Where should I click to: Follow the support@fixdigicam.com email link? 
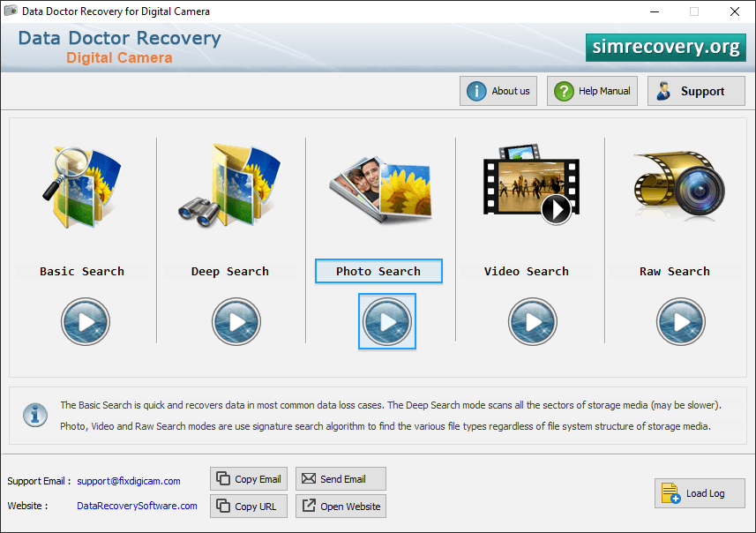pos(129,481)
